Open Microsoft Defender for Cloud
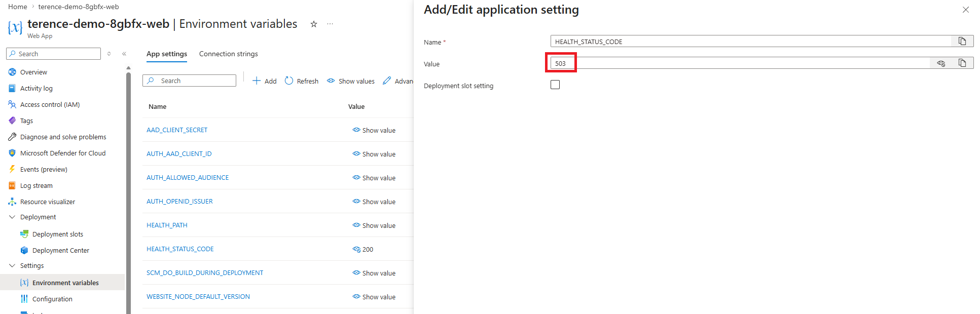Screen dimensions: 980x314 (x=62, y=153)
